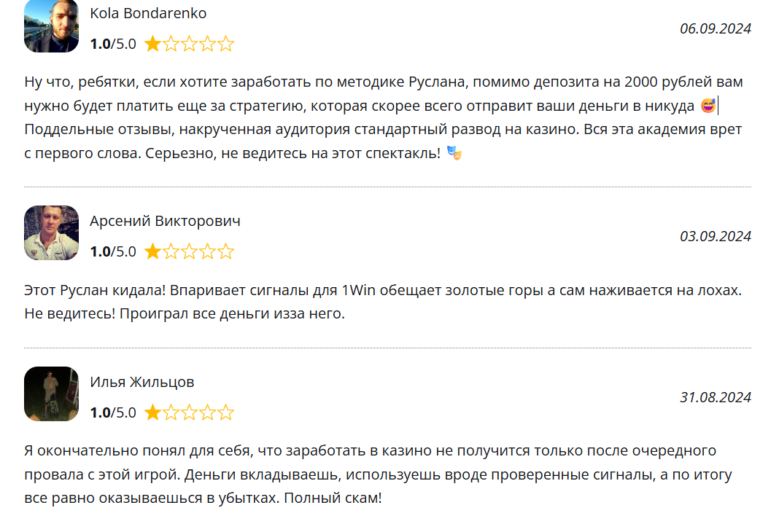This screenshot has width=779, height=532.
Task: Click the 03.09.2024 review date
Action: pyautogui.click(x=715, y=236)
